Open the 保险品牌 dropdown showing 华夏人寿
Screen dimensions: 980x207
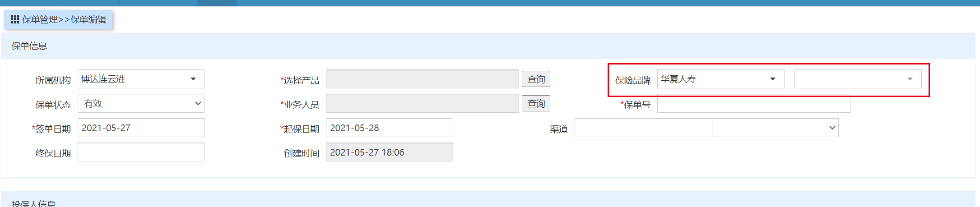click(x=720, y=79)
